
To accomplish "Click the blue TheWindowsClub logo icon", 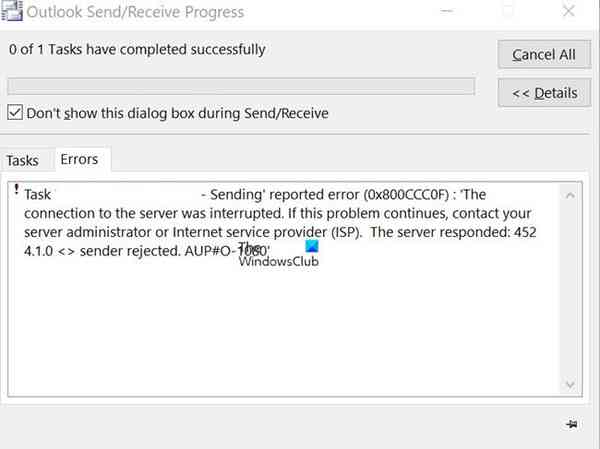I will 312,248.
